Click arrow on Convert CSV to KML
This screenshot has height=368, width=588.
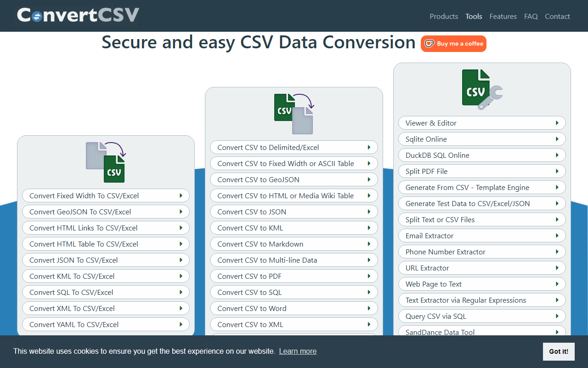369,228
